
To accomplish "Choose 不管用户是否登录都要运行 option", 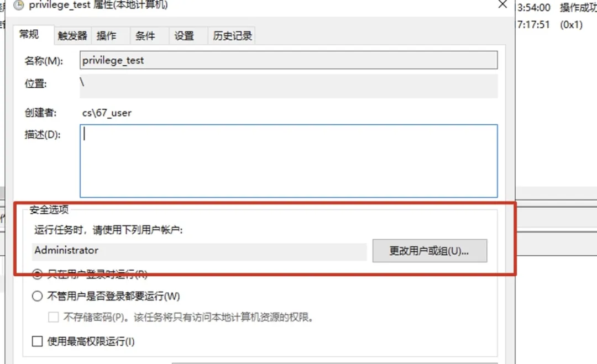I will point(37,296).
